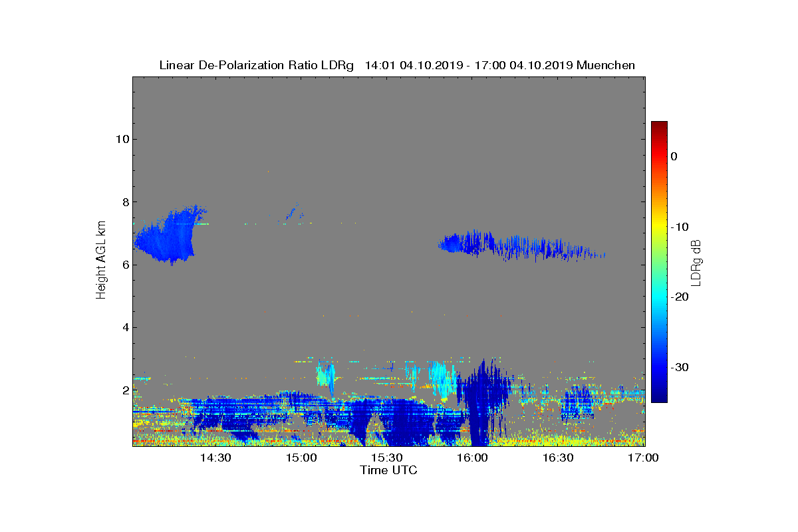Click the '6' height tick label
The image size is (798, 532).
[125, 264]
